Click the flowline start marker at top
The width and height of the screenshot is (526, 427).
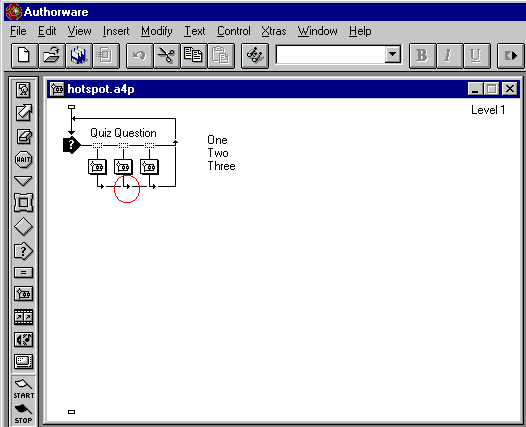71,107
